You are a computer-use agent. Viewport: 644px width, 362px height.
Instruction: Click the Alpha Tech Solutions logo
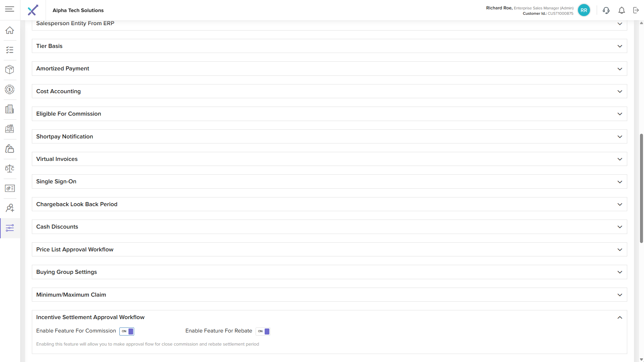(33, 10)
